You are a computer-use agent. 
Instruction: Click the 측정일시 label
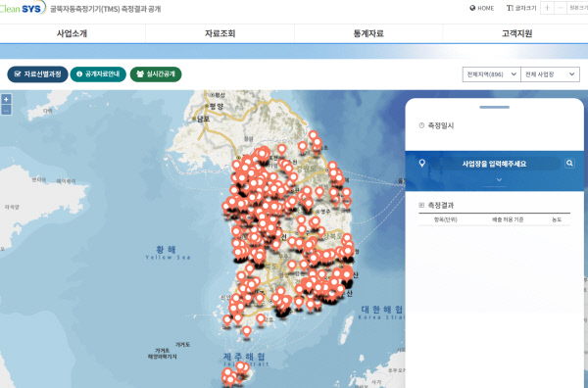[441, 125]
